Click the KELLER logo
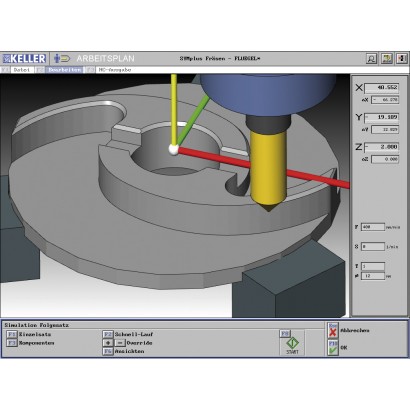The width and height of the screenshot is (410, 410). (x=24, y=59)
